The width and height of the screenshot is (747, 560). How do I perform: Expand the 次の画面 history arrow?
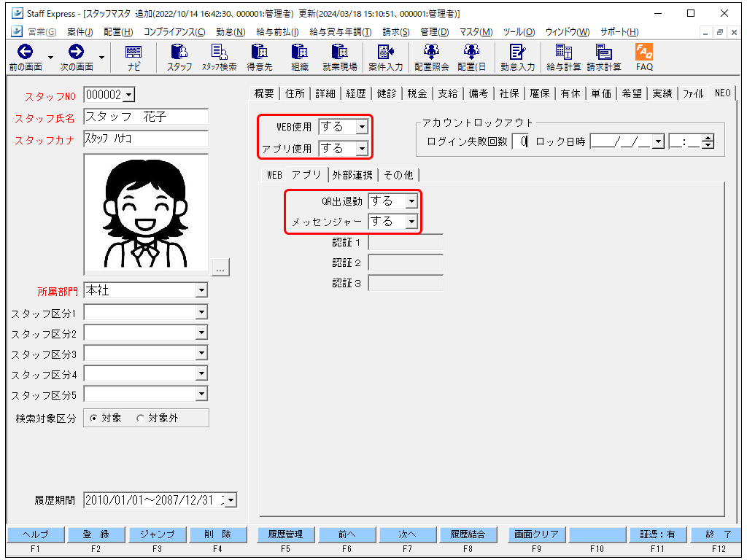[101, 58]
